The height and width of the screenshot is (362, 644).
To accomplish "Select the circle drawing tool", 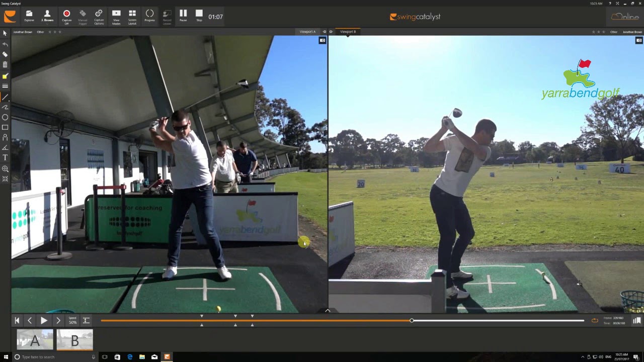I will click(5, 117).
